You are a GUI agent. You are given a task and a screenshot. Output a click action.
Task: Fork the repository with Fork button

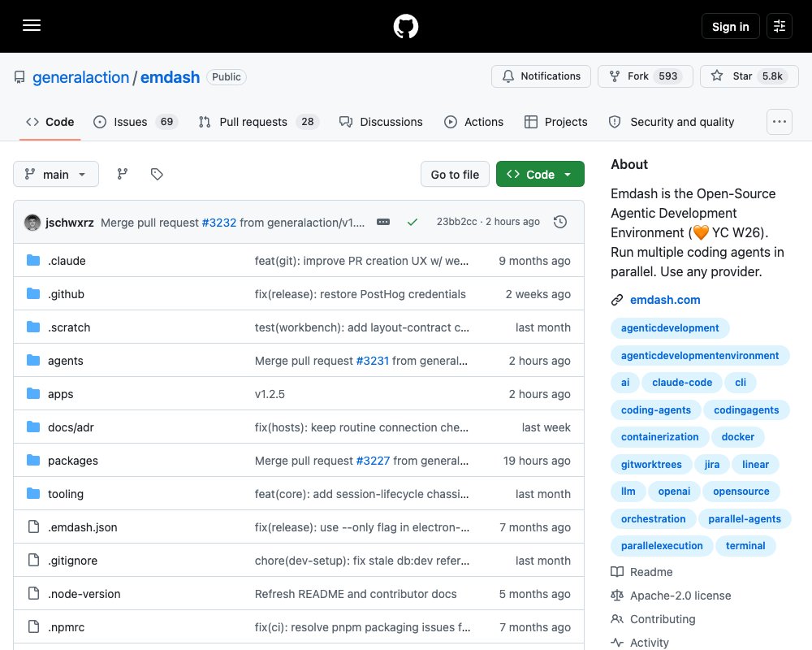click(646, 76)
